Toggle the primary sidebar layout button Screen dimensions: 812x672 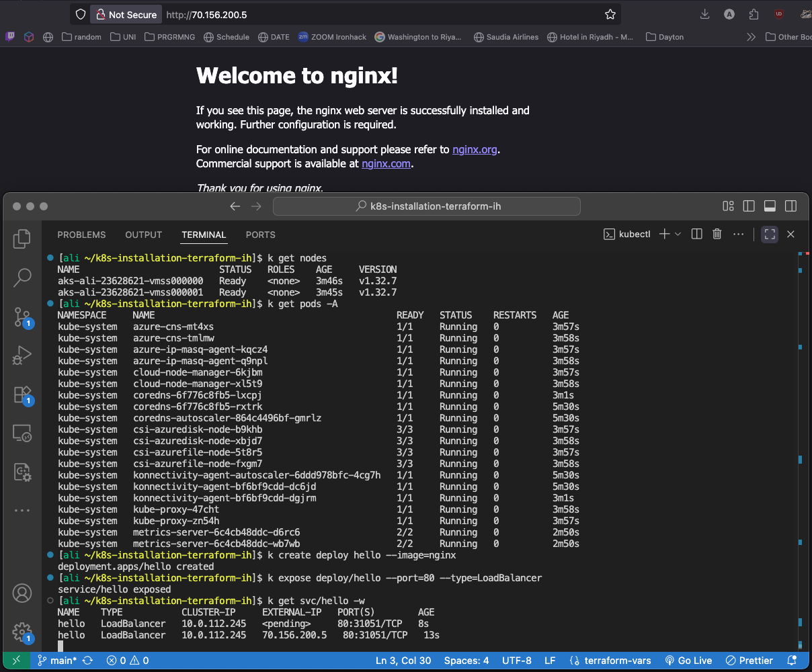[749, 206]
